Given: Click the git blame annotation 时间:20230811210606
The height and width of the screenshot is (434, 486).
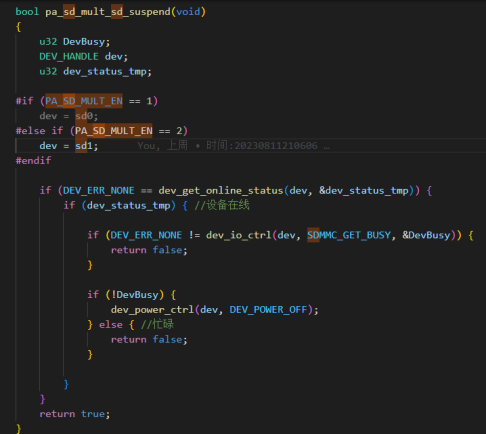Looking at the screenshot, I should (262, 146).
